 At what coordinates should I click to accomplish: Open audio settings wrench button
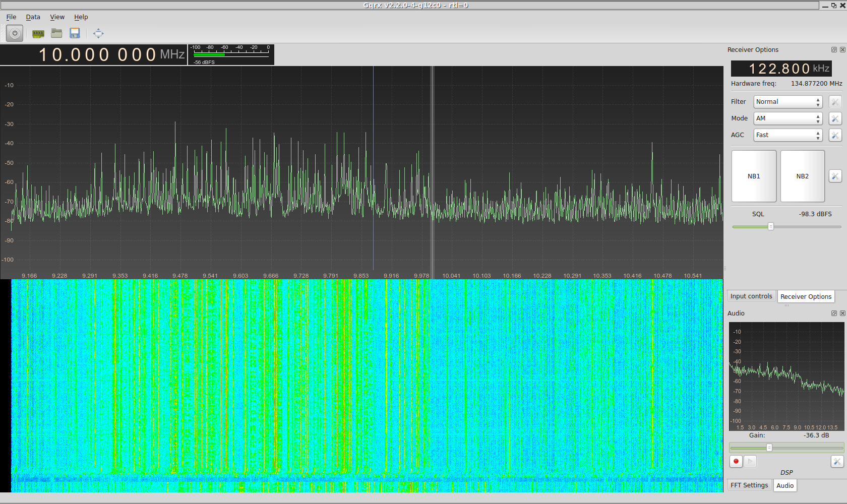(x=836, y=461)
